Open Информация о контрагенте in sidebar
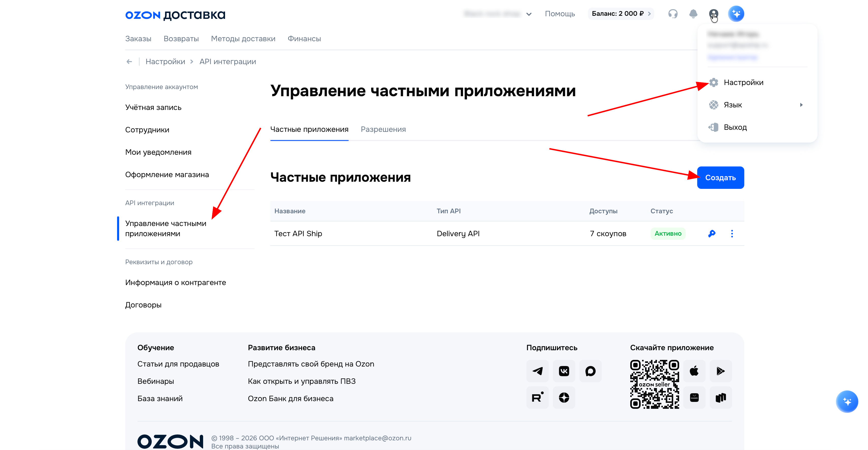 point(176,283)
